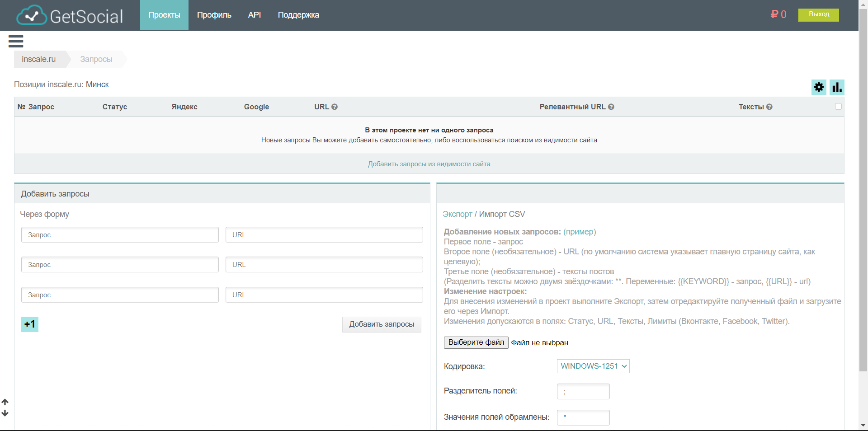This screenshot has height=431, width=868.
Task: Toggle the select-all checkbox in table header
Action: click(838, 107)
